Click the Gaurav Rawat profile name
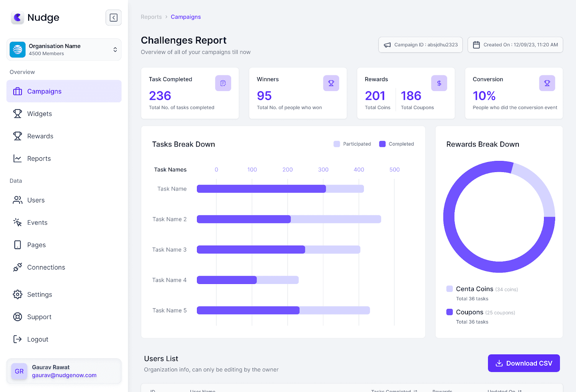The height and width of the screenshot is (392, 576). click(51, 367)
